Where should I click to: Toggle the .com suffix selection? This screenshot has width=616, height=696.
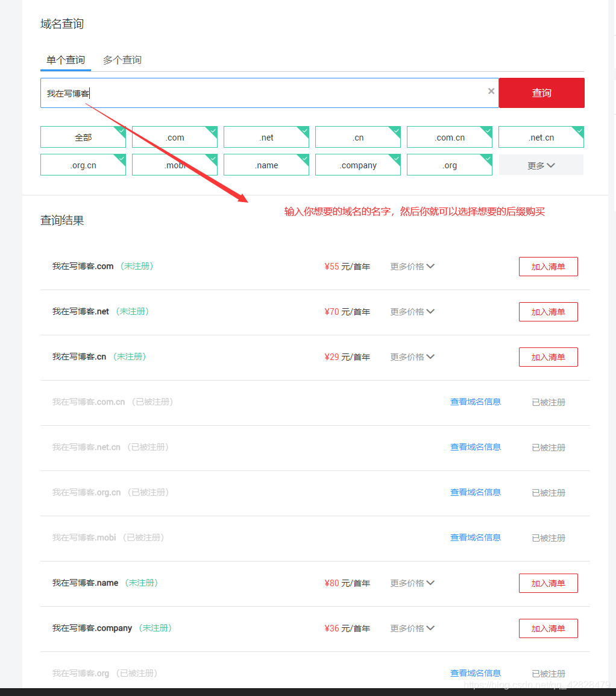(x=175, y=137)
